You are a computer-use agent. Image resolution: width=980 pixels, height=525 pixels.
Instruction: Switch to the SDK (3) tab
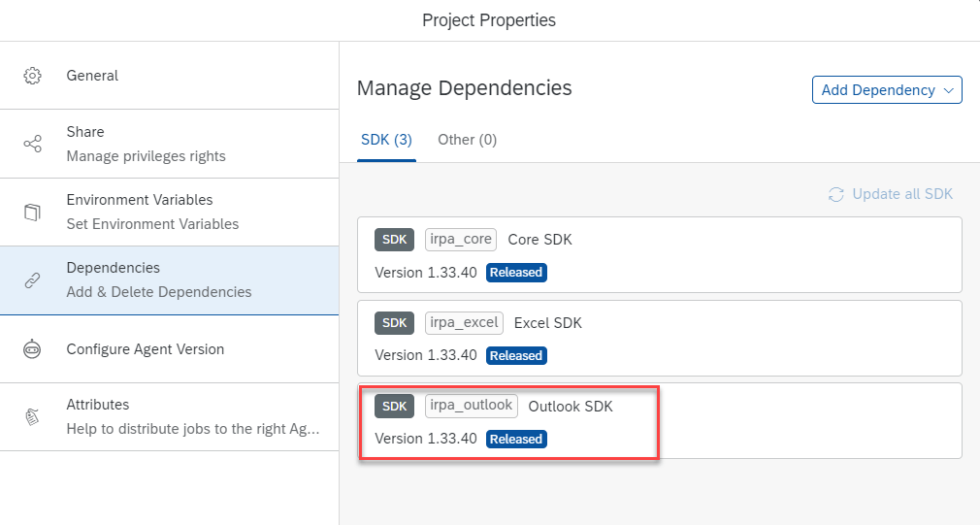(386, 140)
